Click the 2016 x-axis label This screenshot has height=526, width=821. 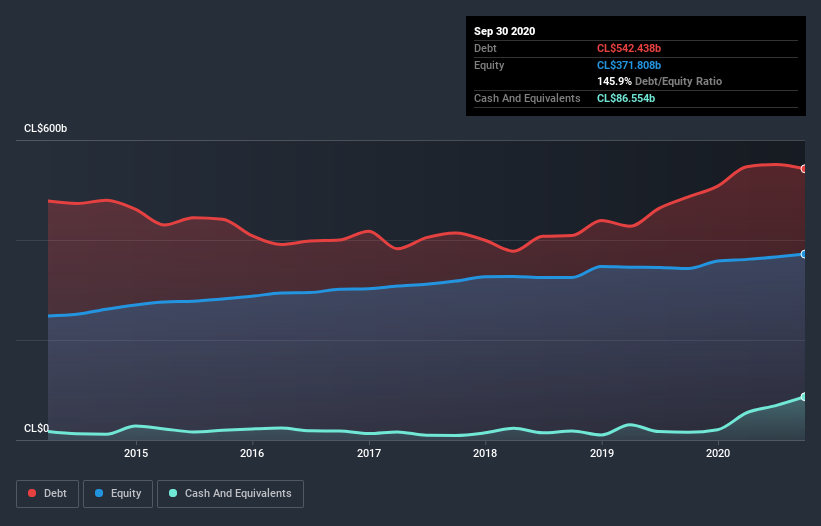[x=252, y=453]
